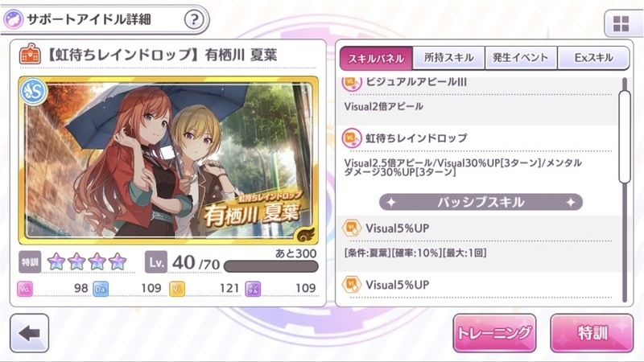Click the 有栖川 夏葉 card illustration

pyautogui.click(x=168, y=160)
